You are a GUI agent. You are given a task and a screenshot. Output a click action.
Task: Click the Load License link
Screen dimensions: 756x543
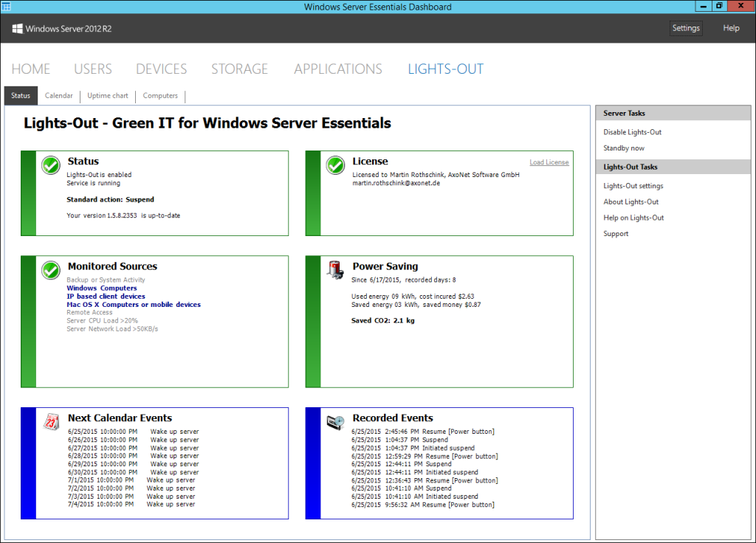pos(549,162)
